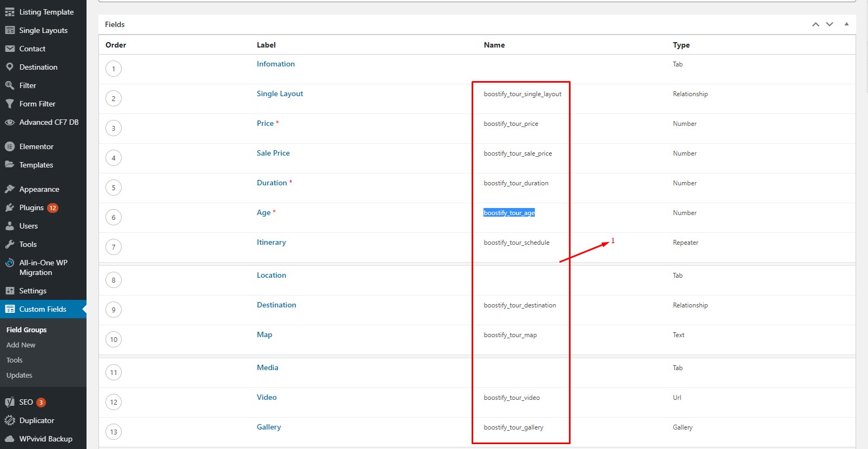This screenshot has width=868, height=449.
Task: Click the SEO notification count badge
Action: 41,403
